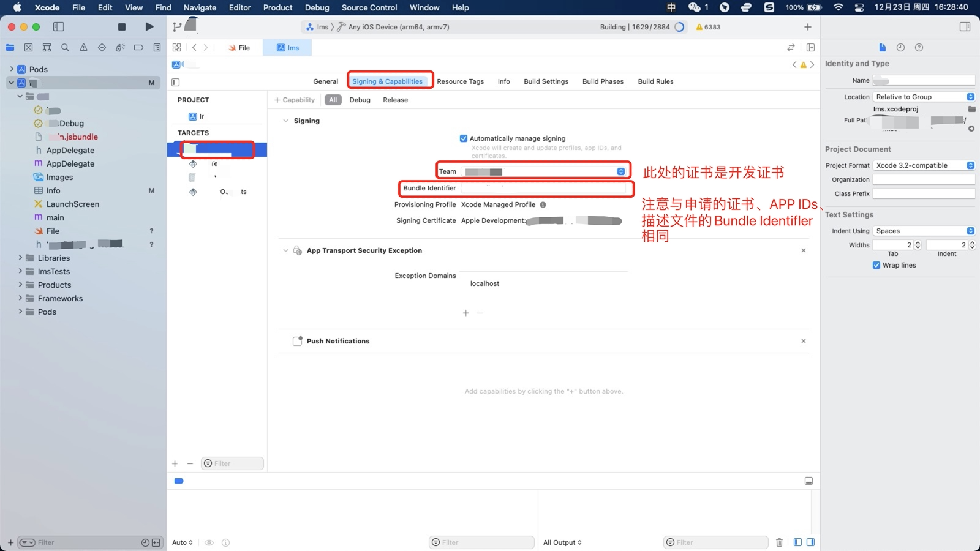The image size is (980, 551).
Task: Go back in editor history
Action: tap(194, 47)
